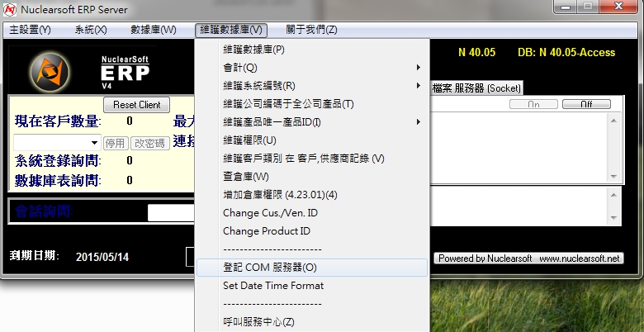Screen dimensions: 644x332
Task: Click the Nuclearsoft title bar app icon
Action: tap(10, 9)
